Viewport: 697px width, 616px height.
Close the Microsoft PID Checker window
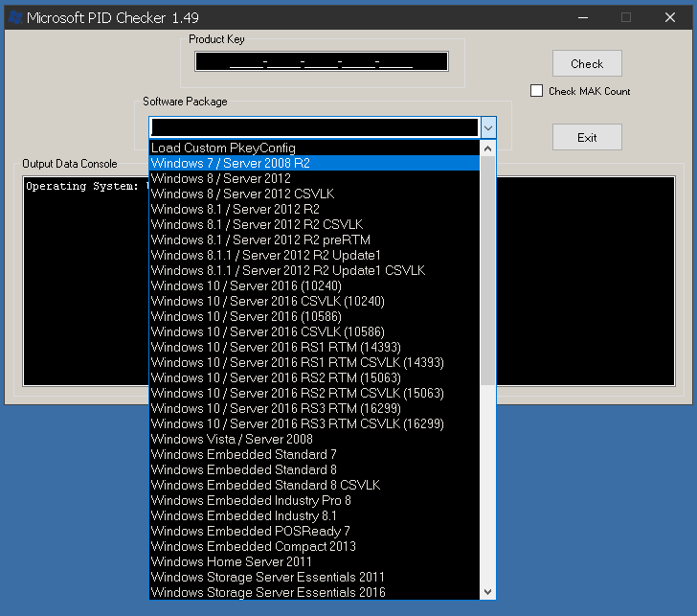(x=670, y=18)
